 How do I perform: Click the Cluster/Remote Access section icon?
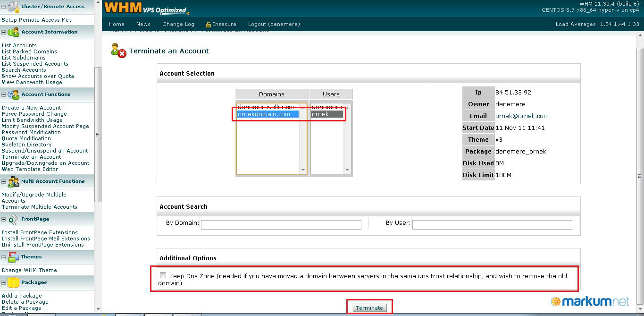[x=13, y=7]
